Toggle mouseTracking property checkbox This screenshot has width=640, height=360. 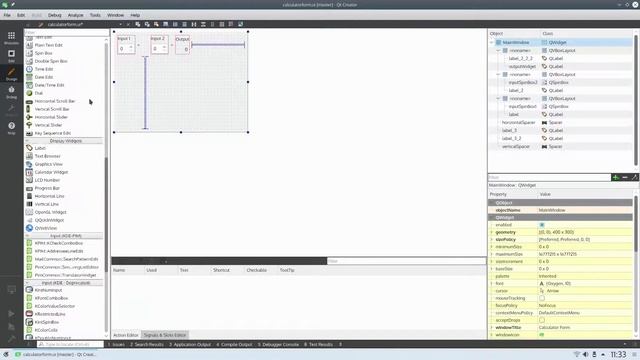[x=542, y=298]
